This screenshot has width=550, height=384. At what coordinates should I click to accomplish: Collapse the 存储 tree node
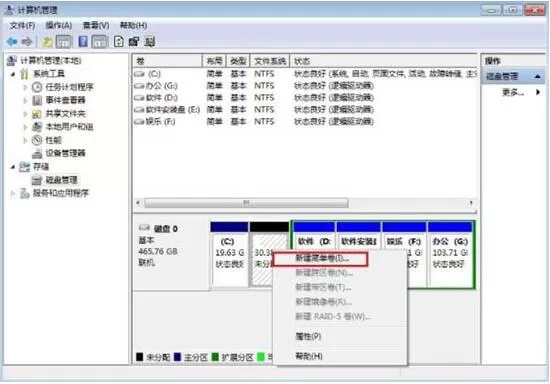tap(13, 167)
